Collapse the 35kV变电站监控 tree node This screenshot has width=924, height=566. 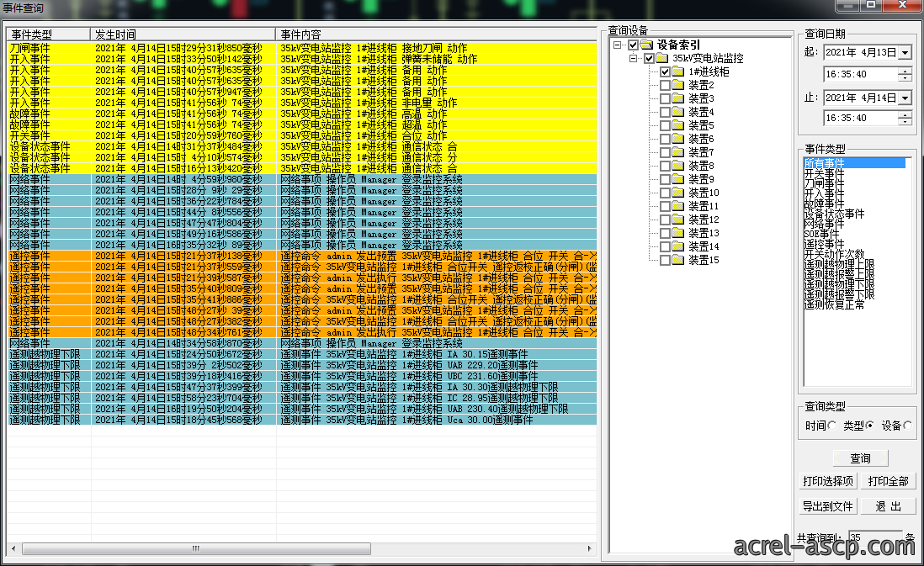point(633,58)
